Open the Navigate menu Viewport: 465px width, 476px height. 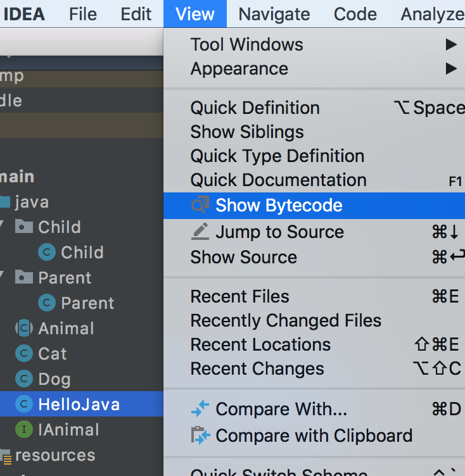274,14
